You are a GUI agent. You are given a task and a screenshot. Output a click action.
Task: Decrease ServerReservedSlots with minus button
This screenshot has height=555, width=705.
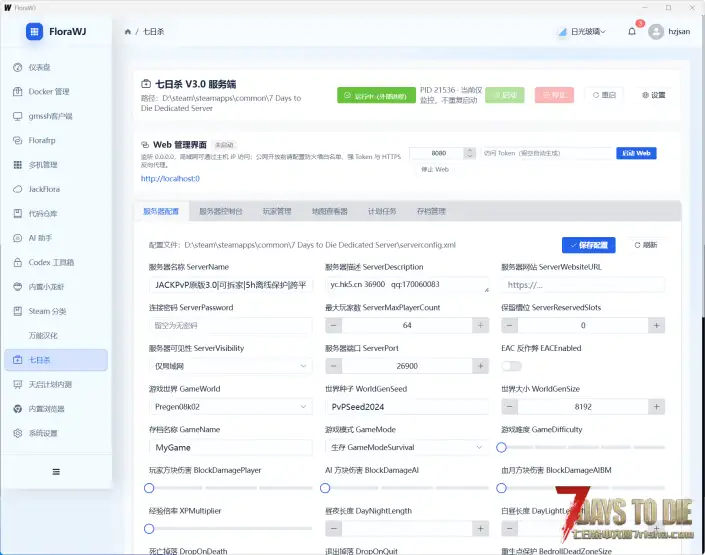coord(509,325)
